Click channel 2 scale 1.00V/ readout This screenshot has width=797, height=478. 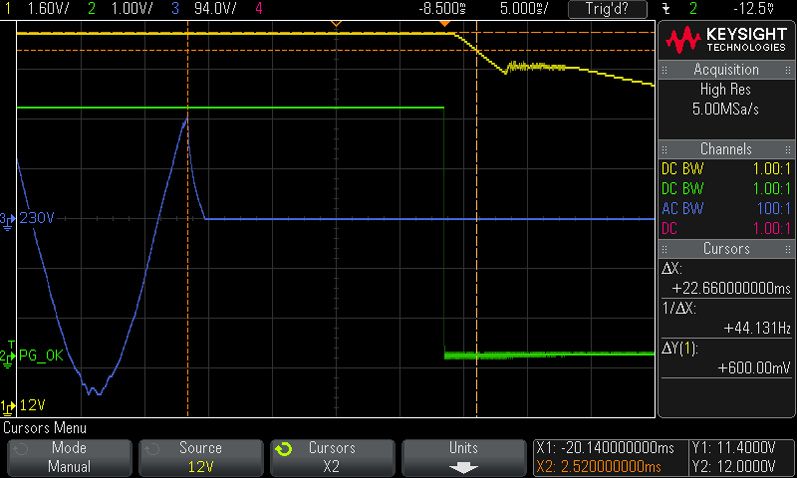click(132, 9)
